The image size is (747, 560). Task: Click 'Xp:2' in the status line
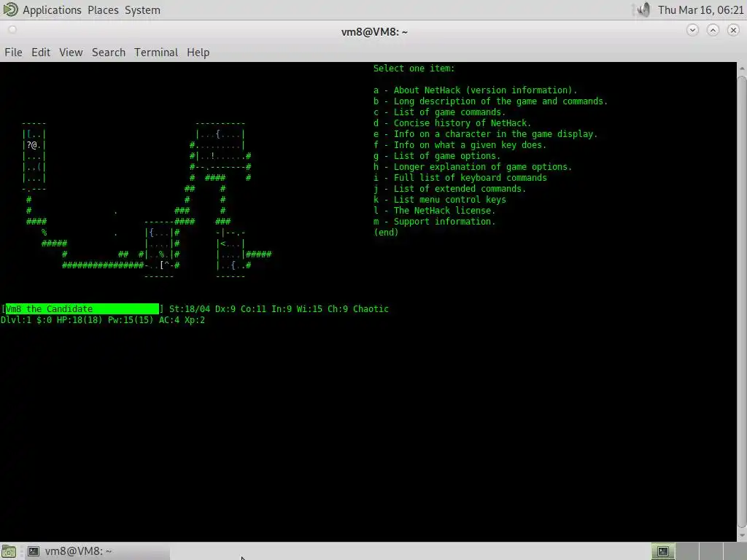[194, 320]
